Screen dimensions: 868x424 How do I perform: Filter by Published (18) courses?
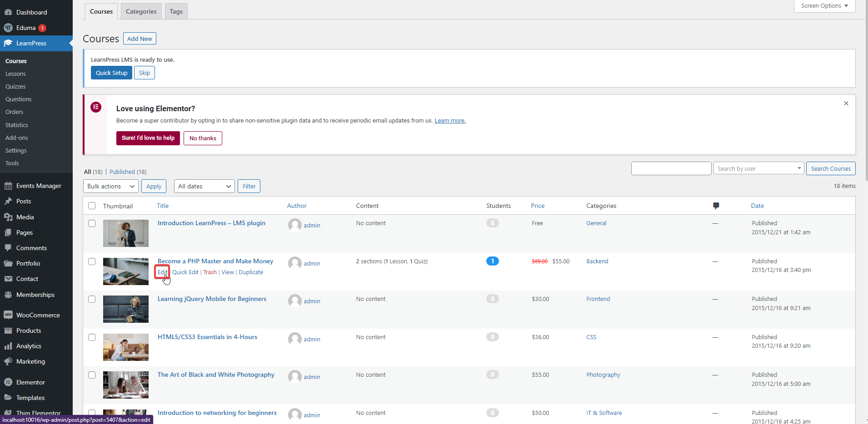[128, 172]
